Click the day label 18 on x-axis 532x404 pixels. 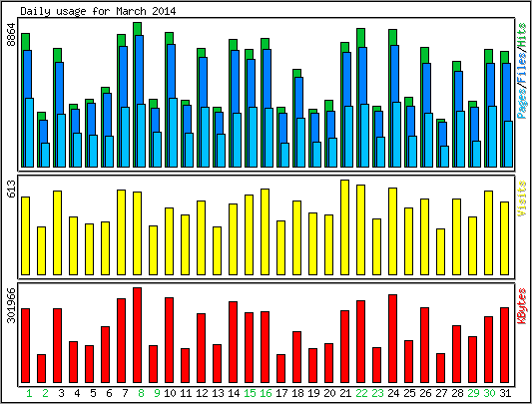(297, 393)
